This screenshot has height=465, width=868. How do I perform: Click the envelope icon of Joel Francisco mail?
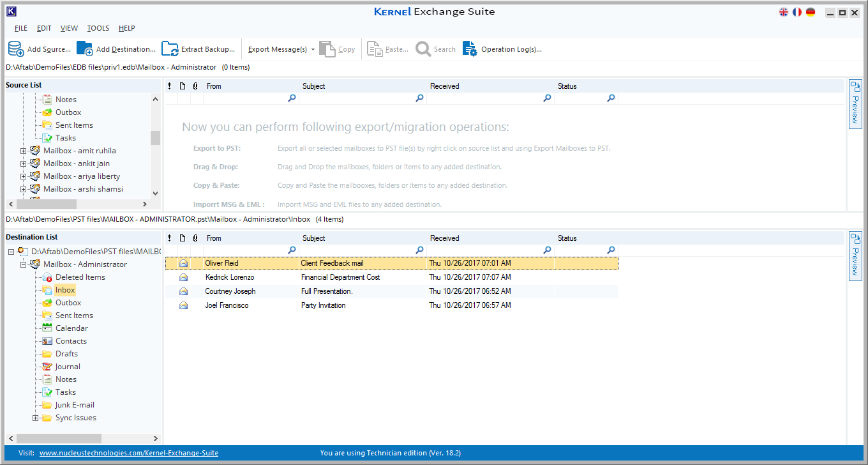(184, 305)
